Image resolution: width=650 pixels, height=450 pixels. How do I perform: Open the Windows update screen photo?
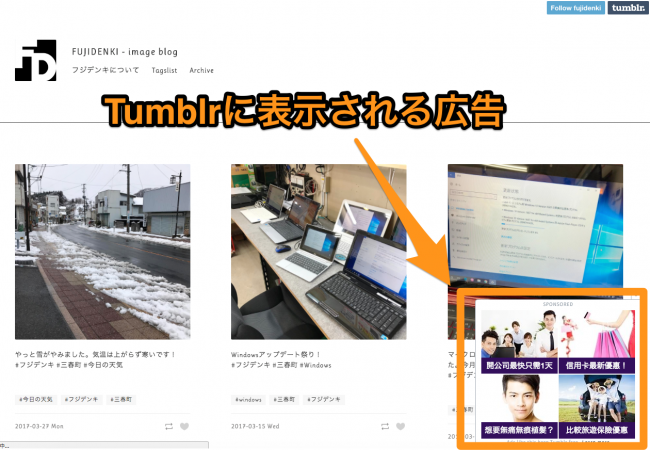(535, 226)
